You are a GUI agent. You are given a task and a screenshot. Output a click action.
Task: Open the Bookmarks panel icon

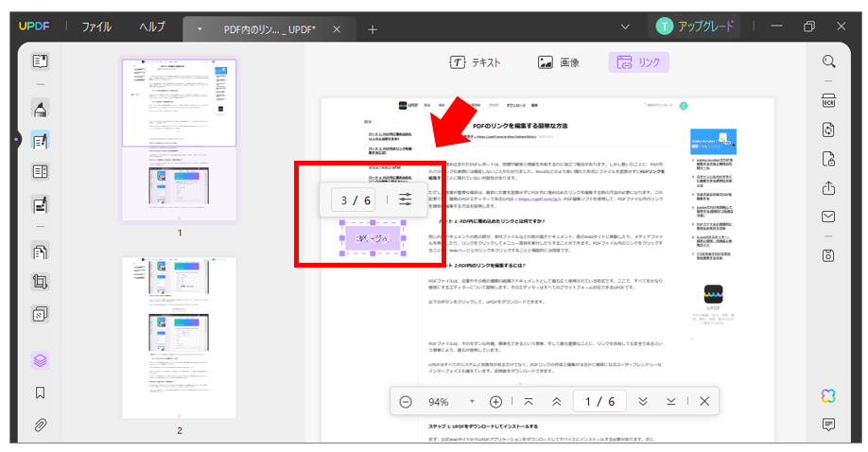click(40, 392)
